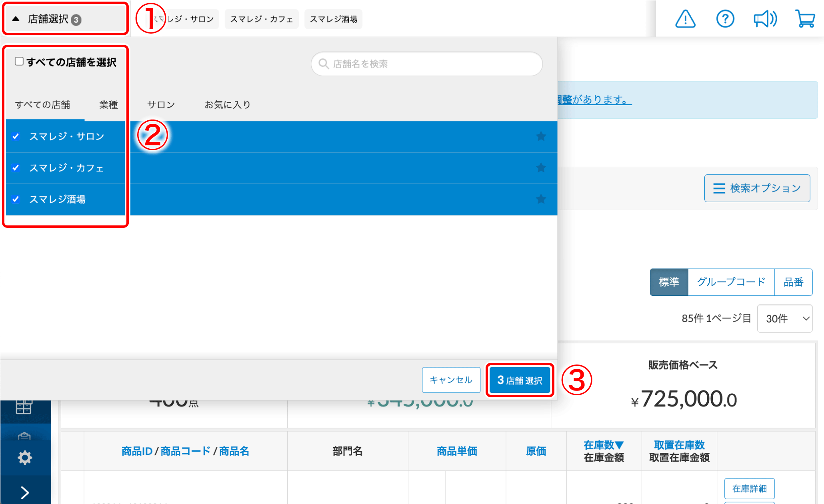Viewport: 824px width, 504px height.
Task: Confirm selection with the 3店舗選択 button
Action: (519, 380)
